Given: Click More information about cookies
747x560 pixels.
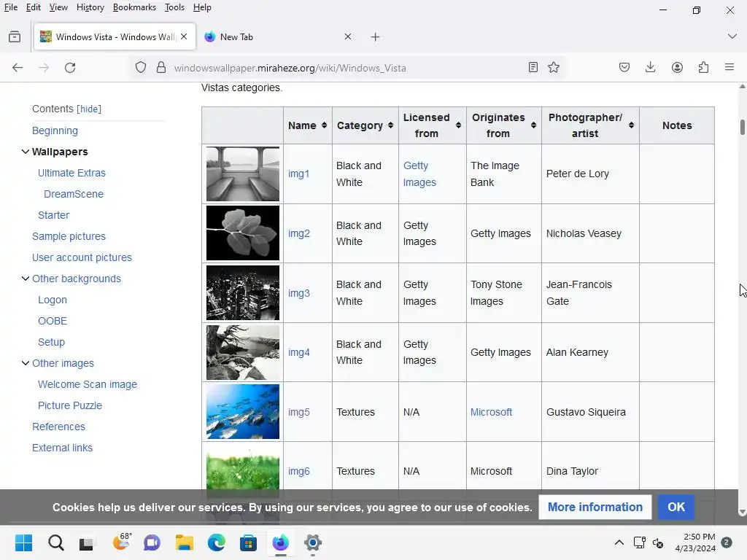Looking at the screenshot, I should [x=595, y=507].
